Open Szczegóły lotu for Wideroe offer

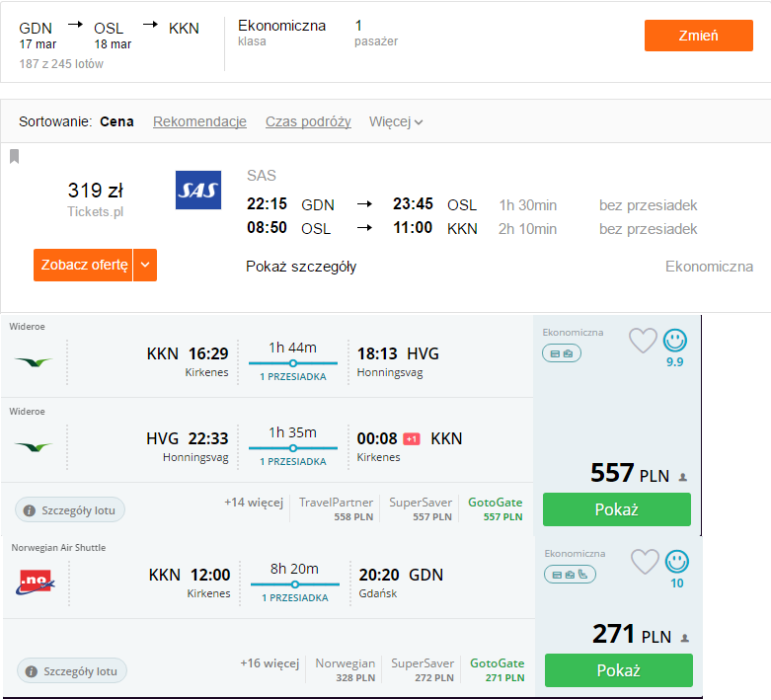70,510
